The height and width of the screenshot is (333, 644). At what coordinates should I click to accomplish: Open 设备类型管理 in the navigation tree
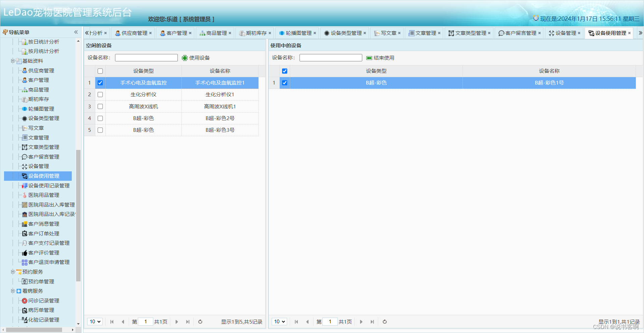(44, 118)
